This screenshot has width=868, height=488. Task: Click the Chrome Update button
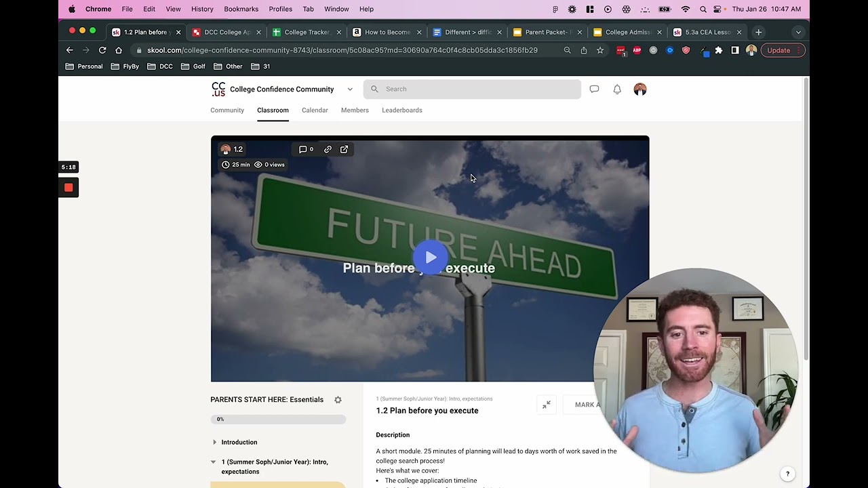783,50
